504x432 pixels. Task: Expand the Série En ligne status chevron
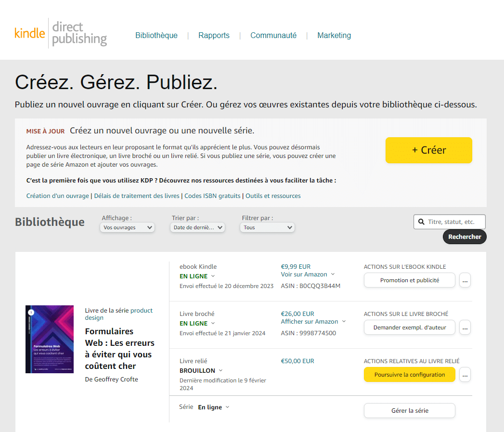[x=228, y=407]
